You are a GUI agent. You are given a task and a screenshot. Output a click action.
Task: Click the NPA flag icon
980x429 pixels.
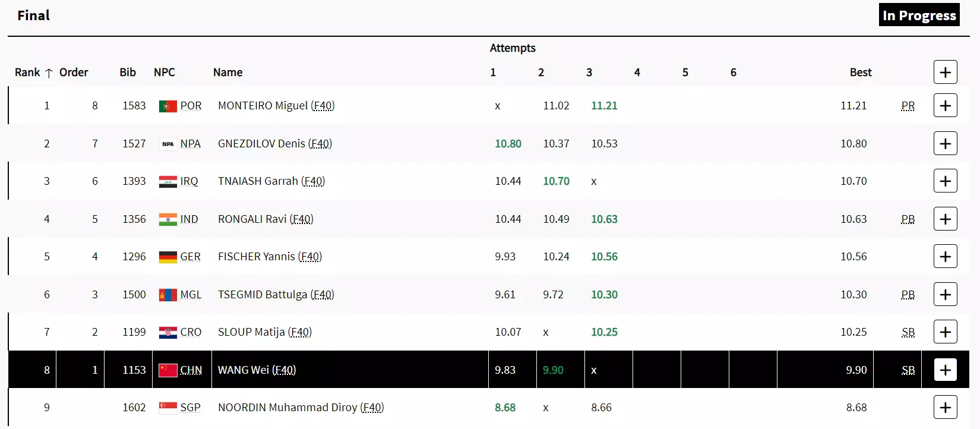pyautogui.click(x=168, y=144)
